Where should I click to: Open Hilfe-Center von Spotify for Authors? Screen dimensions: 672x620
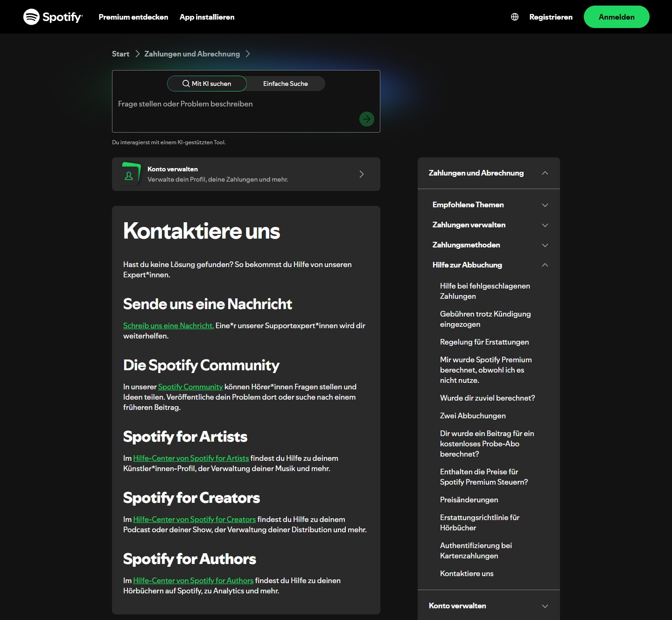pos(193,580)
